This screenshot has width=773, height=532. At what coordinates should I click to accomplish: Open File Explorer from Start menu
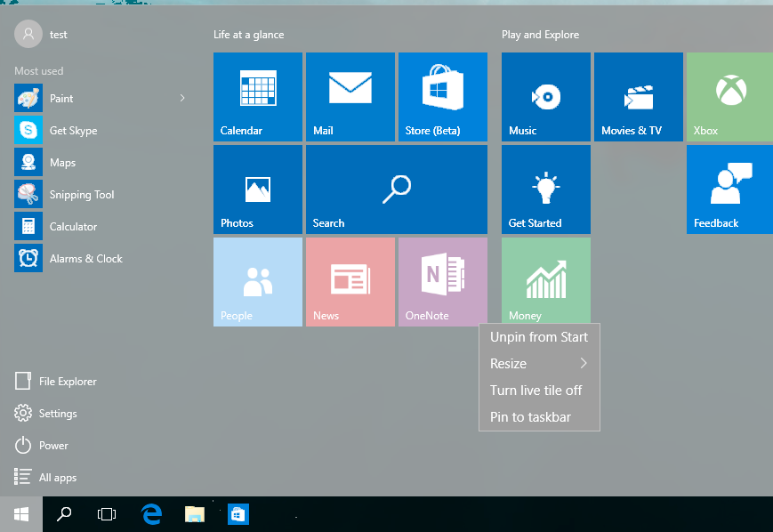point(56,381)
